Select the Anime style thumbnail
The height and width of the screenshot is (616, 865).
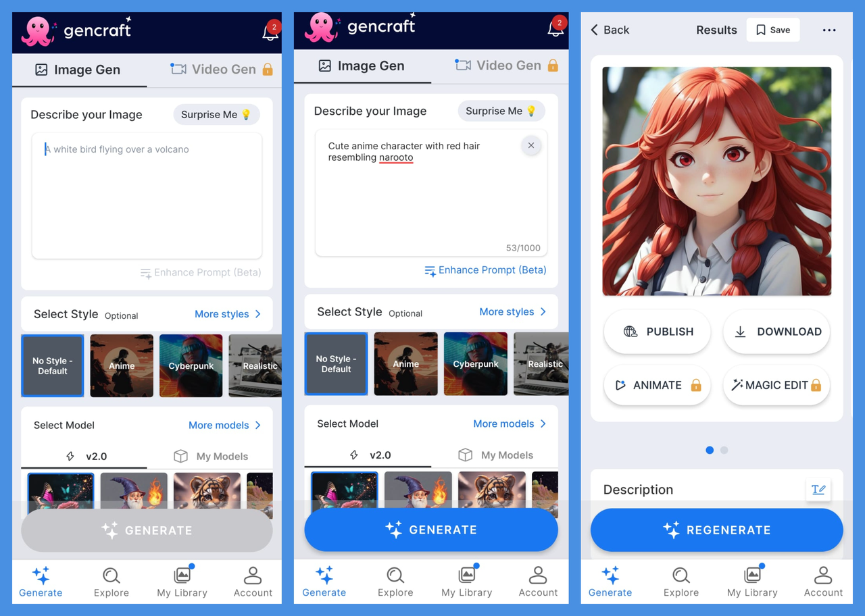click(122, 365)
